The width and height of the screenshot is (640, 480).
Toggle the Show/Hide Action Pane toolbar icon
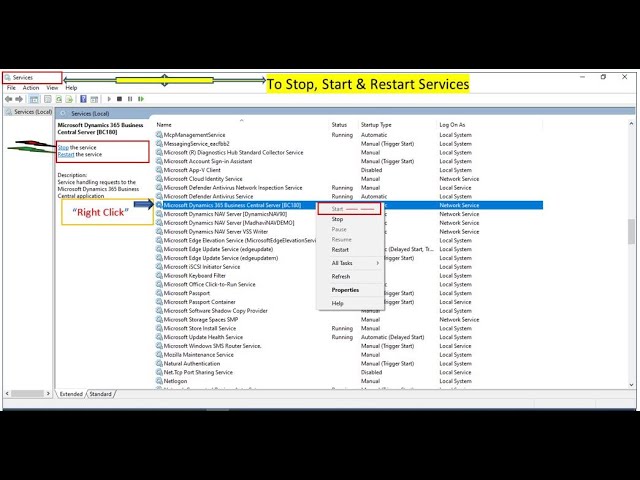pyautogui.click(x=94, y=99)
